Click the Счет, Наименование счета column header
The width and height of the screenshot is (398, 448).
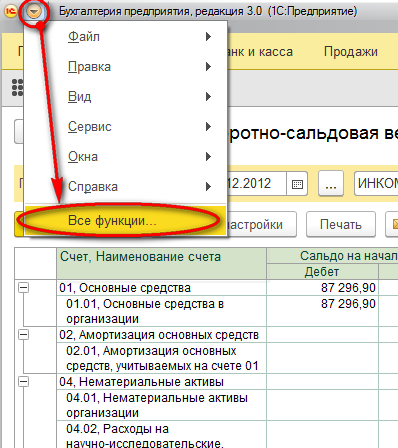pos(162,263)
